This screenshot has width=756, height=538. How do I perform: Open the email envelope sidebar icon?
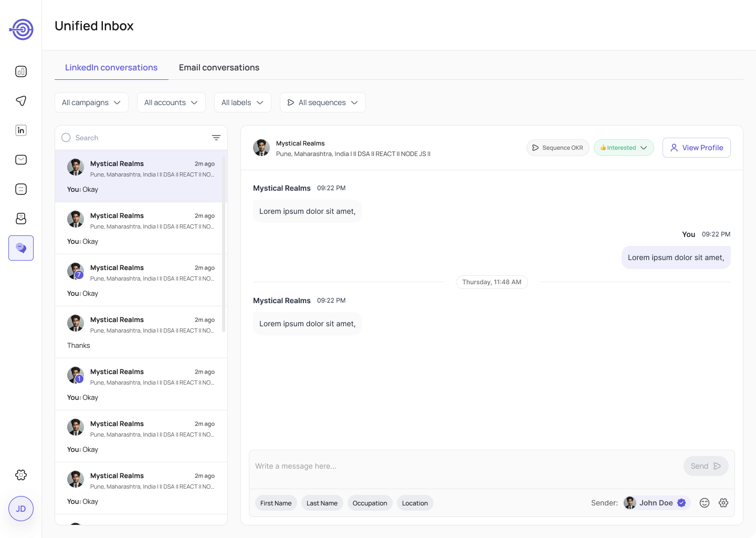[x=21, y=160]
